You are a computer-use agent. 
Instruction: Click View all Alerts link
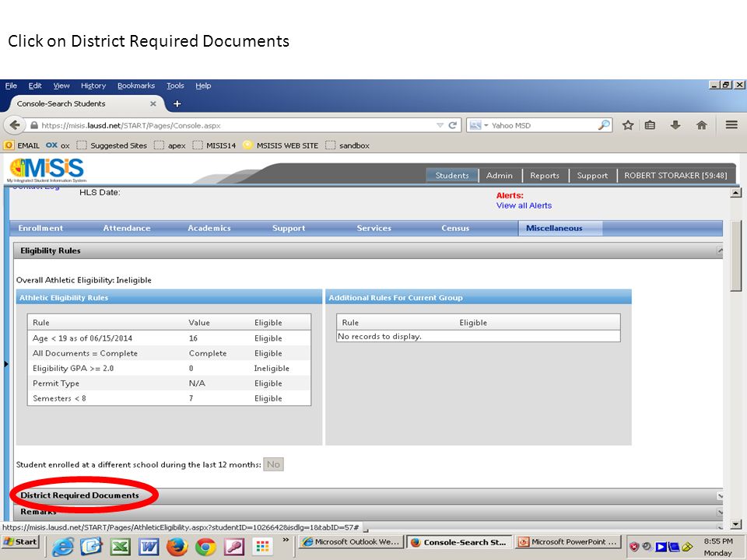(524, 205)
